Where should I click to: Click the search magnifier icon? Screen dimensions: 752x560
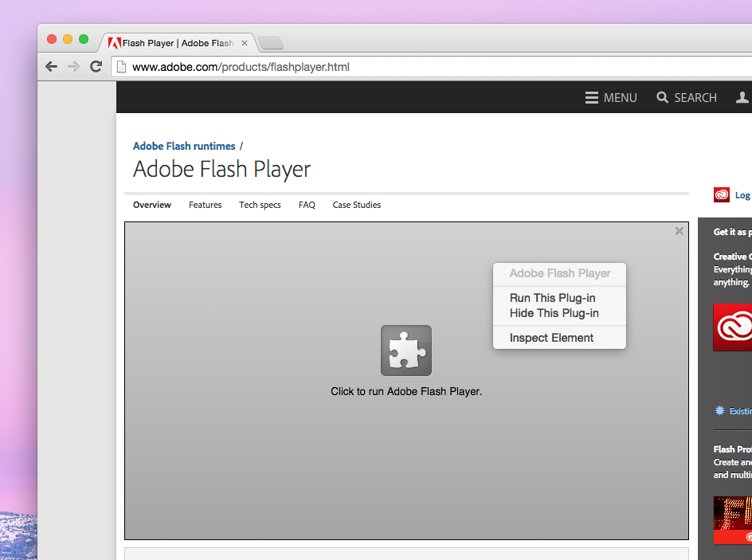[662, 97]
